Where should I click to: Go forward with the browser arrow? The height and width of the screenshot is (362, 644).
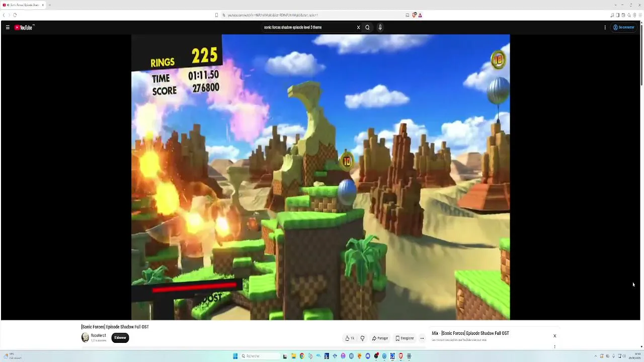pos(9,15)
